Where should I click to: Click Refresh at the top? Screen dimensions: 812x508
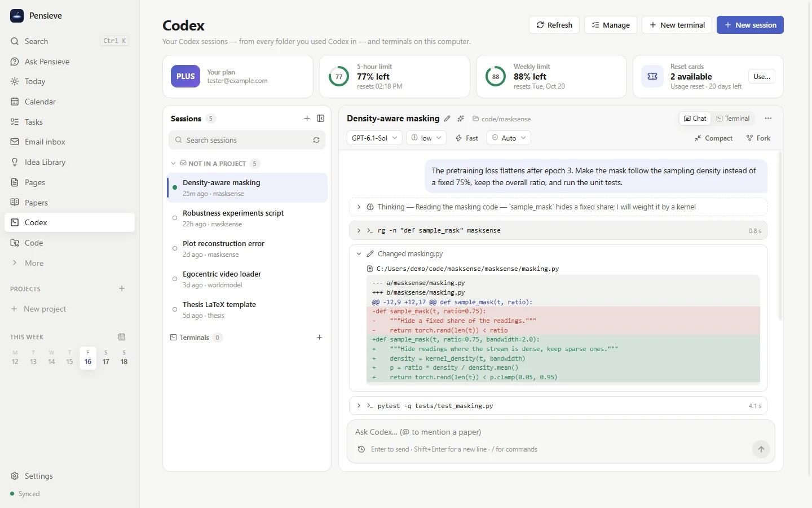pyautogui.click(x=554, y=25)
